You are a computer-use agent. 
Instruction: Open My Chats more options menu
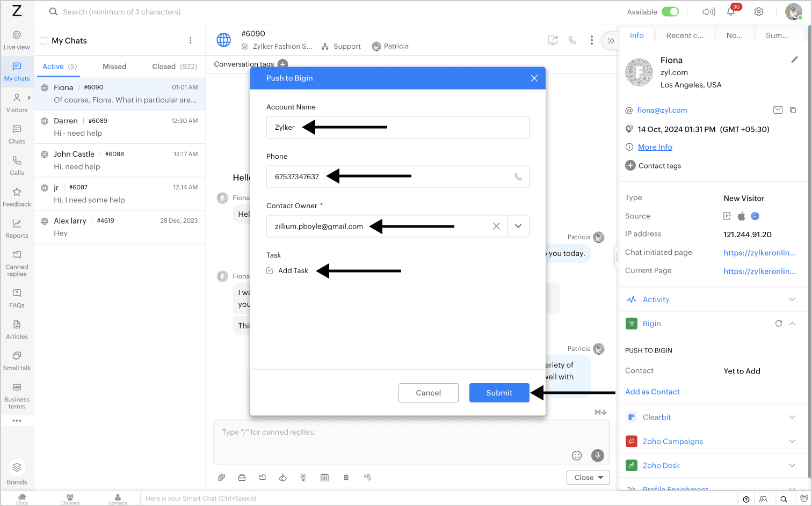pos(191,41)
